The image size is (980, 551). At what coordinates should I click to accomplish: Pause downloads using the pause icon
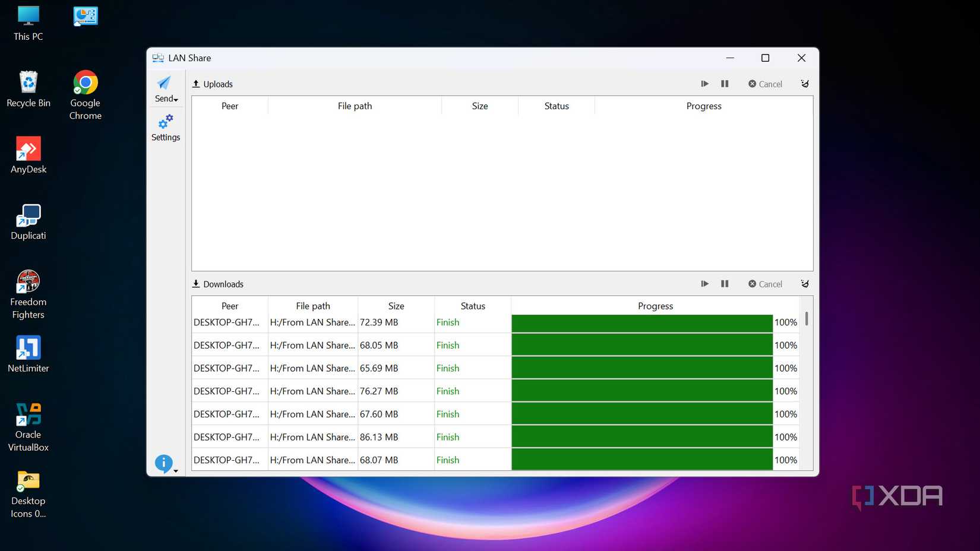click(x=725, y=284)
